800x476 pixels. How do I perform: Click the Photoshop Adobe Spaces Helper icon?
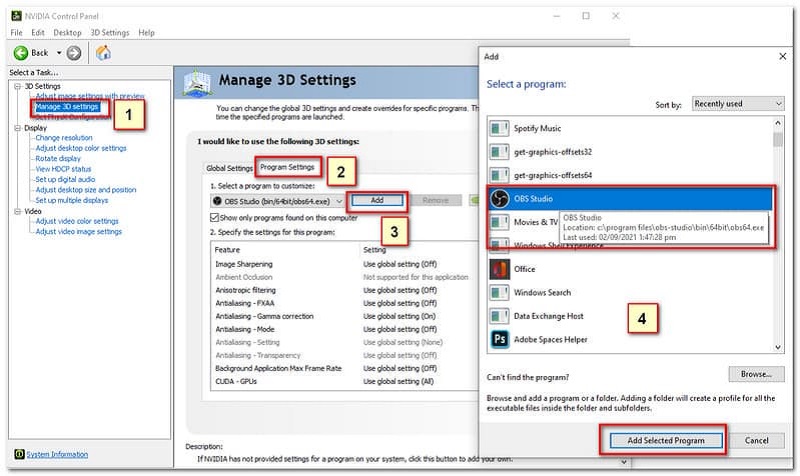[499, 339]
